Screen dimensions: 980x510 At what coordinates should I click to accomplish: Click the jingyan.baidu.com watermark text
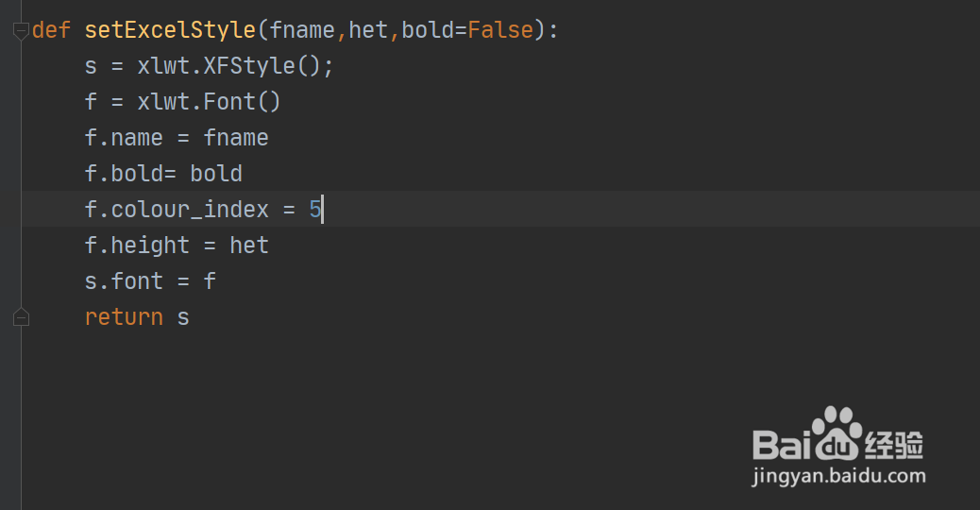coord(838,477)
